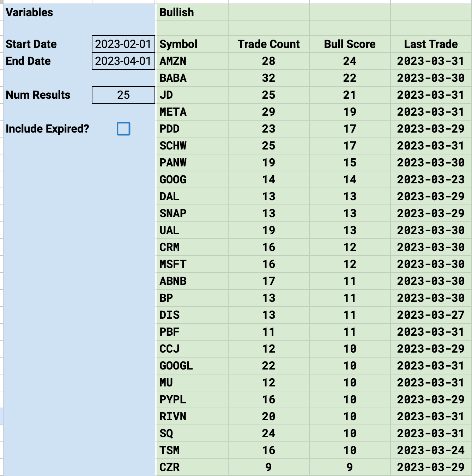
Task: Click the Bull Score column header
Action: [x=350, y=44]
